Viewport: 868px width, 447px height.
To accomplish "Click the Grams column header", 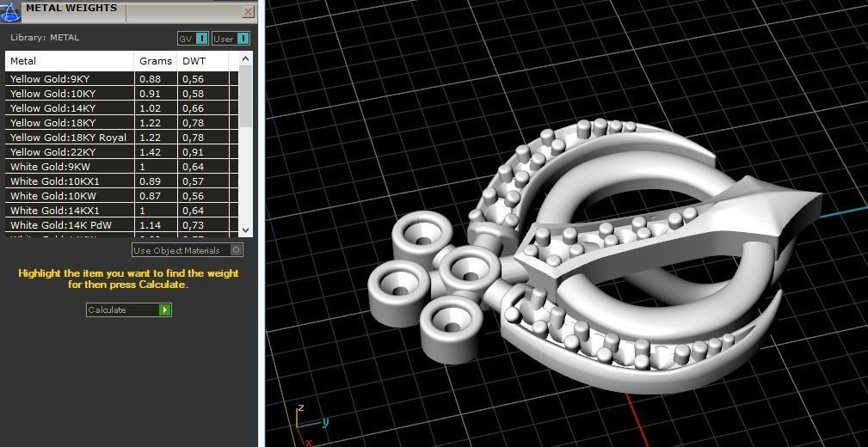I will coord(156,61).
